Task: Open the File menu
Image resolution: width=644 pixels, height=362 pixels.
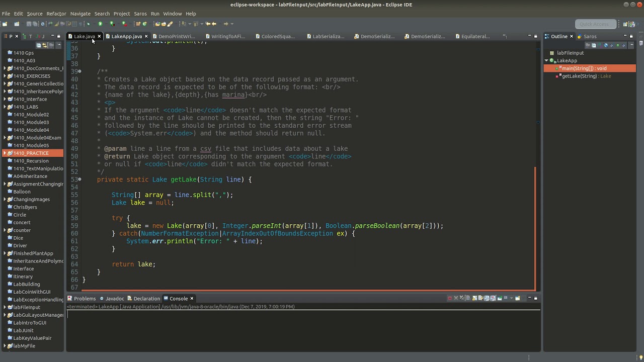Action: point(6,14)
